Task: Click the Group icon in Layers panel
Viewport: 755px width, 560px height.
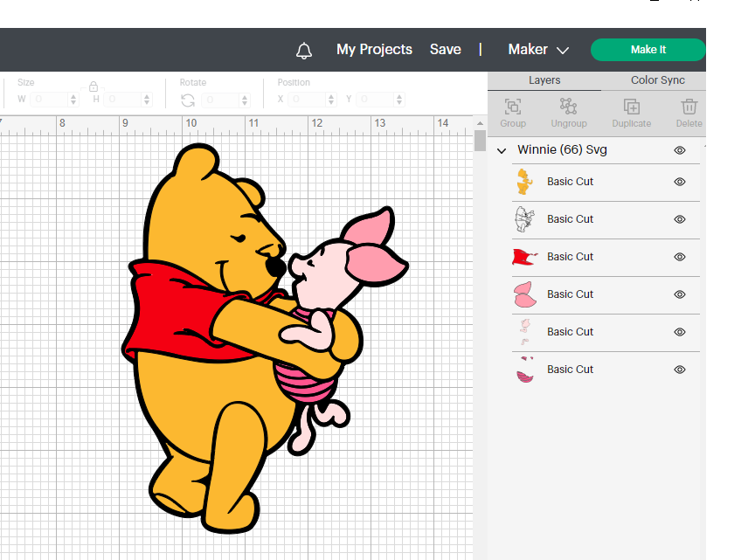Action: click(512, 107)
